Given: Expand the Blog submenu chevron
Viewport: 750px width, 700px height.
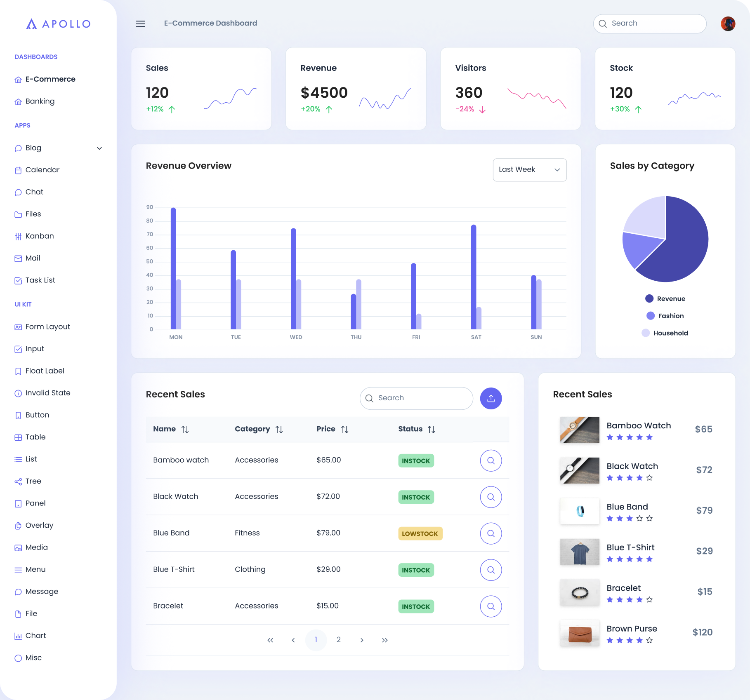Looking at the screenshot, I should point(99,148).
